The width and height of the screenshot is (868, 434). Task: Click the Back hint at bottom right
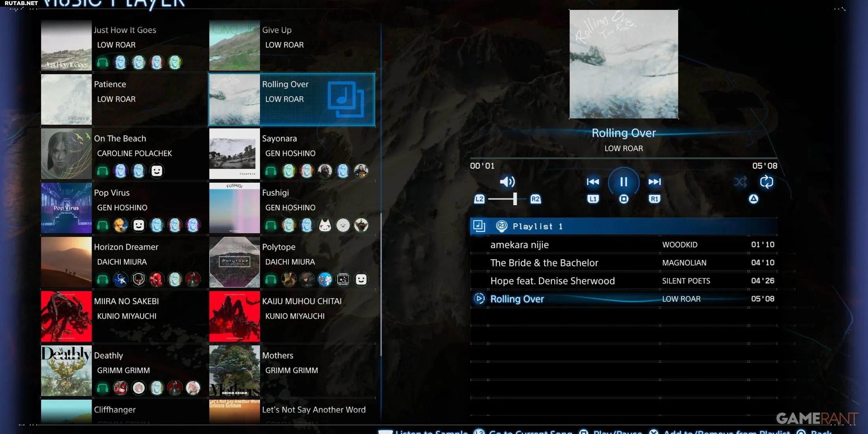pyautogui.click(x=814, y=431)
